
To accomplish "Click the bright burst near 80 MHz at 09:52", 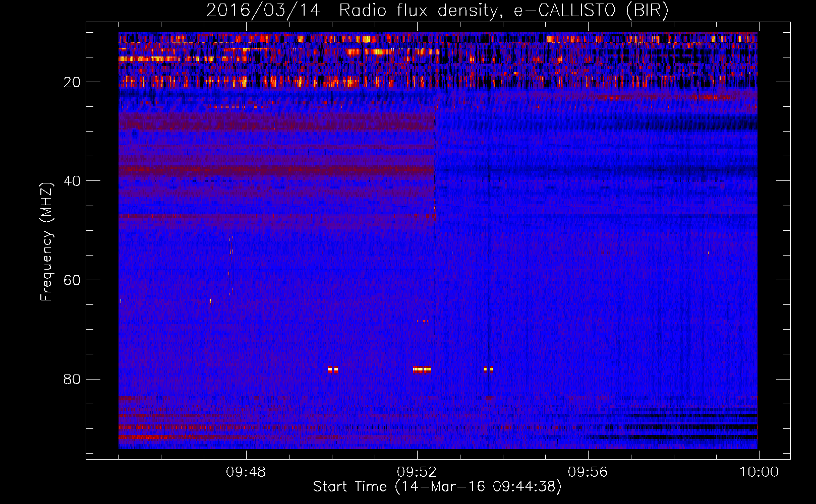I will [x=422, y=369].
